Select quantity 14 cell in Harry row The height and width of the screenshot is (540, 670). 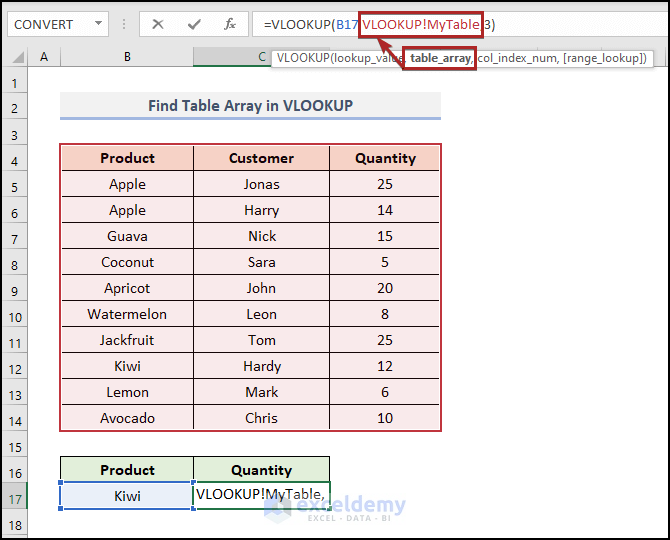pyautogui.click(x=385, y=210)
